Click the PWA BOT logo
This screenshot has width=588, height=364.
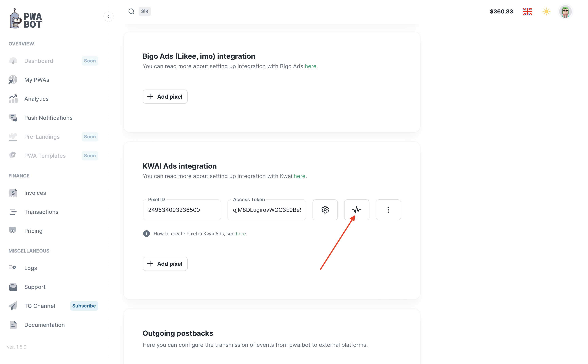[x=26, y=19]
